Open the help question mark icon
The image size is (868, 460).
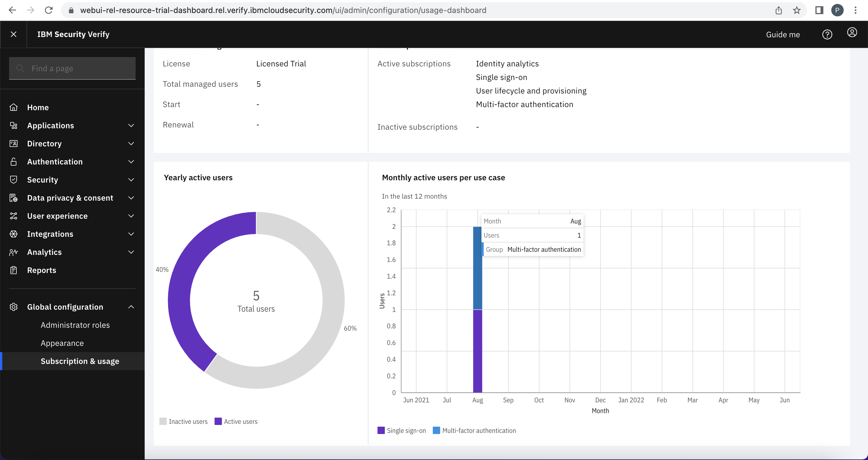[x=827, y=34]
